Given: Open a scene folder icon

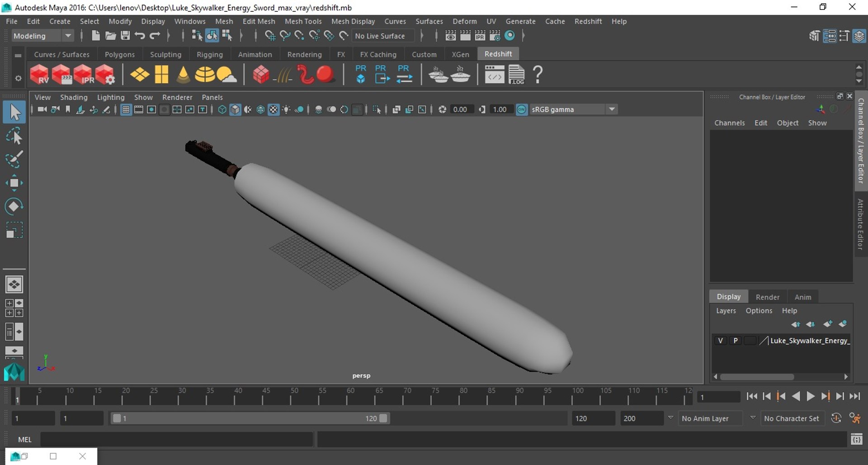Looking at the screenshot, I should (x=110, y=36).
